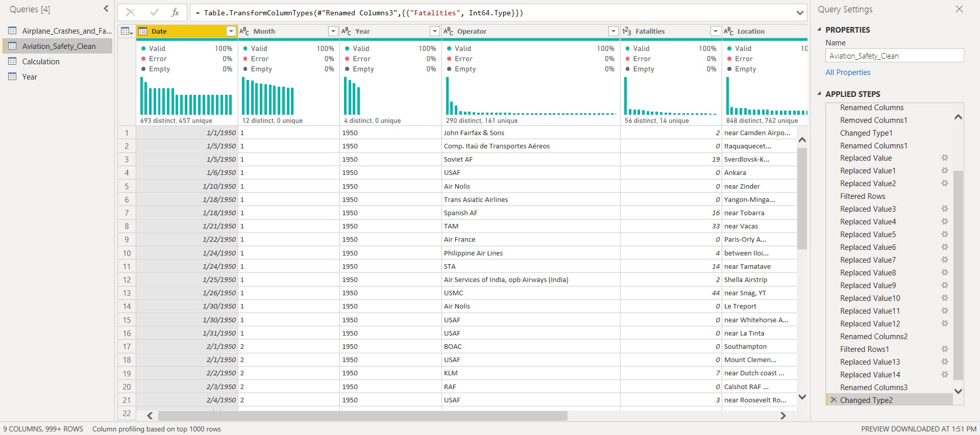
Task: Open settings gear for Replaced Value4 step
Action: [x=945, y=222]
